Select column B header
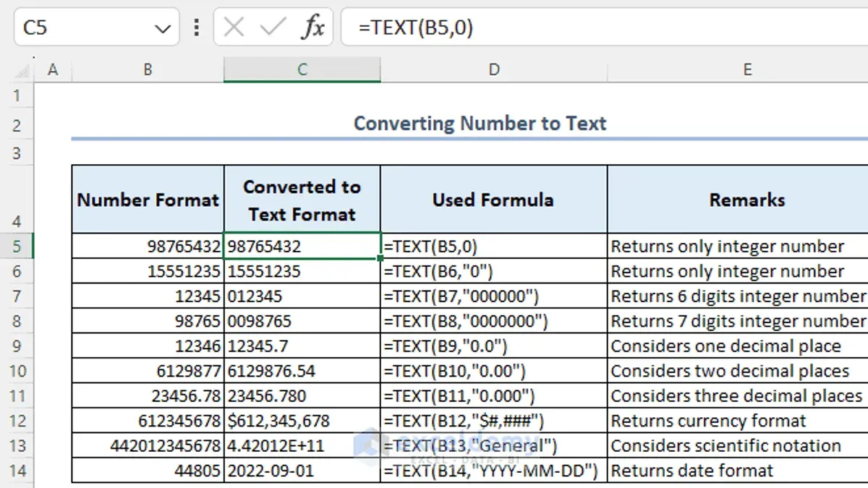 click(148, 69)
